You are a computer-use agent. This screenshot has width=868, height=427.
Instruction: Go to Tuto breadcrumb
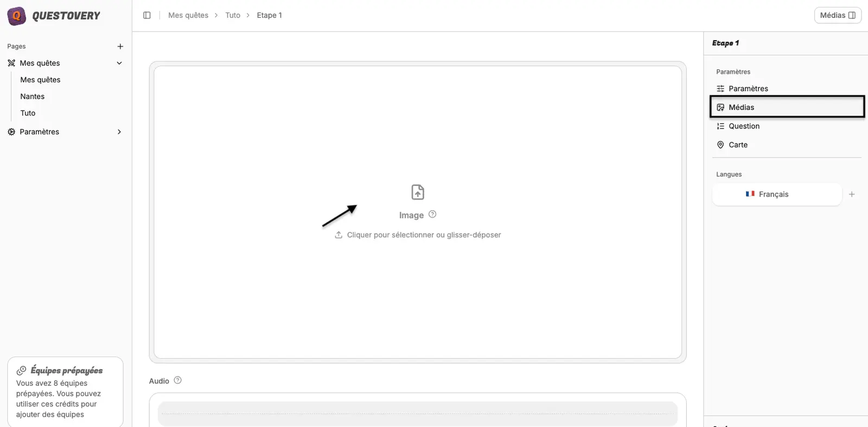(233, 15)
